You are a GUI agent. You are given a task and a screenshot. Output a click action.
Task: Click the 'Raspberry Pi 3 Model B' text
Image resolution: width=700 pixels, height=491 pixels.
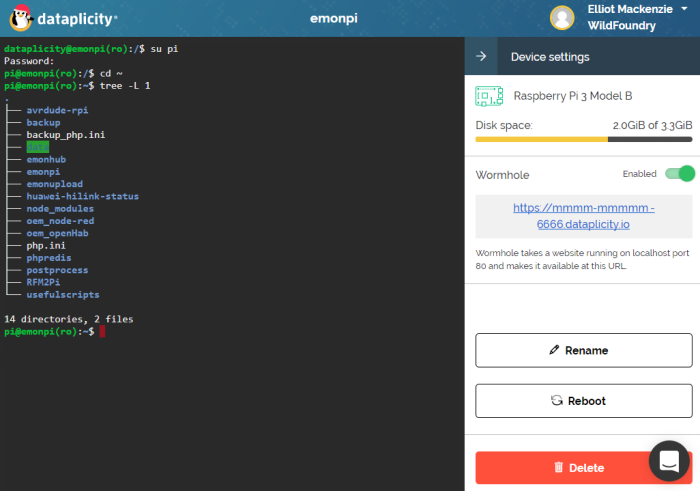pyautogui.click(x=573, y=96)
